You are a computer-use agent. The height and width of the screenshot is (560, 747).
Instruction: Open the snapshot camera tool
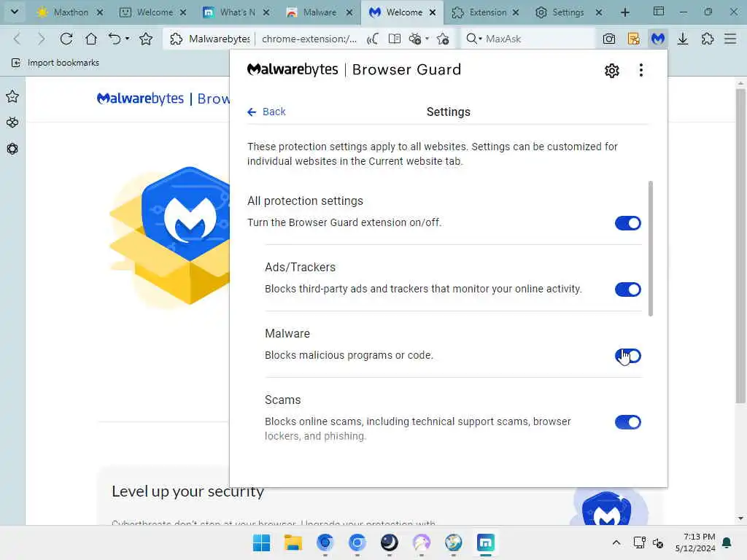[x=609, y=39]
